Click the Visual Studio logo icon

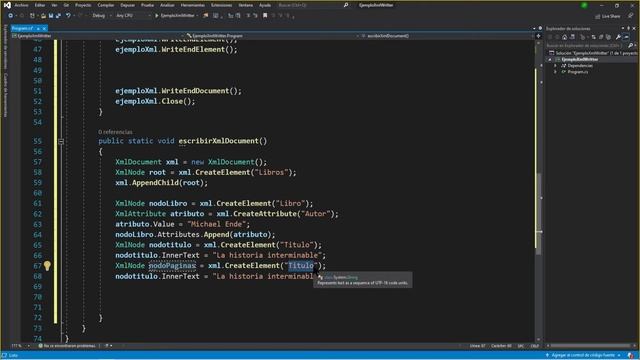tap(7, 5)
